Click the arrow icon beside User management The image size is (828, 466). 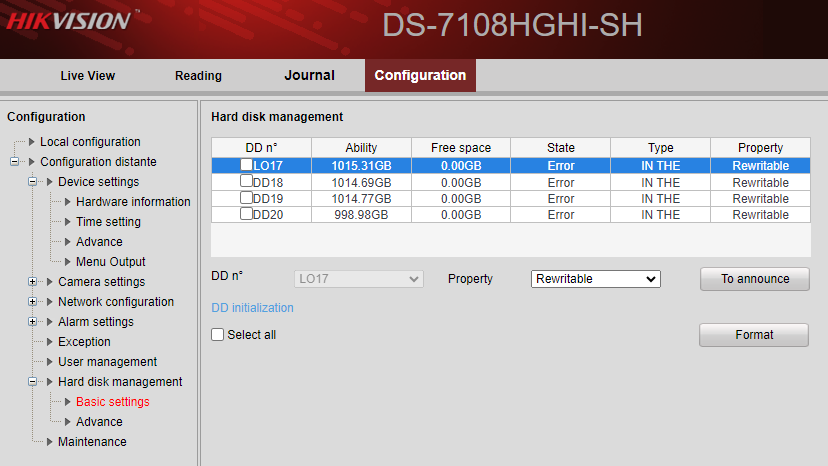tap(50, 362)
